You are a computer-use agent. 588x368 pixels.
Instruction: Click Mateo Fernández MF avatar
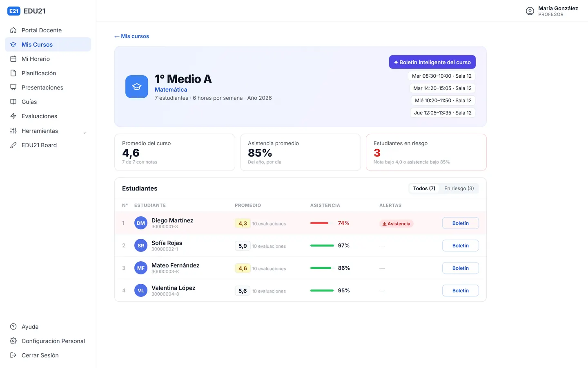click(x=141, y=268)
